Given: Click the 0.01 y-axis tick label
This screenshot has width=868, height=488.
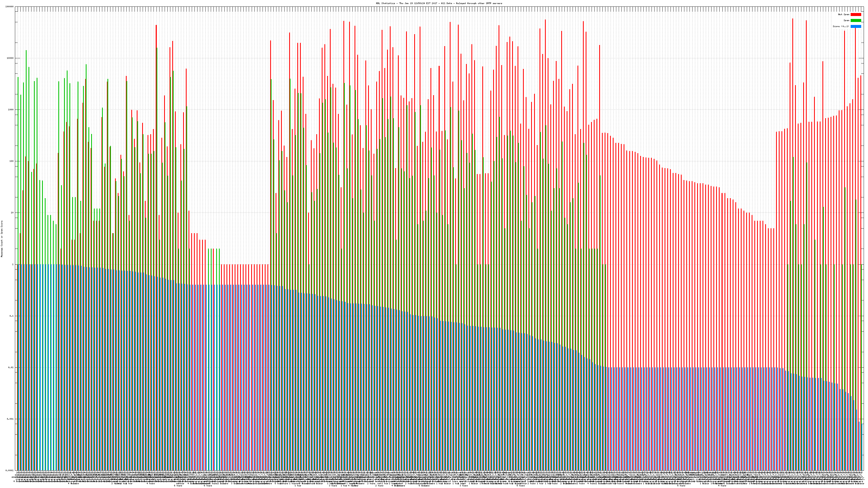Looking at the screenshot, I should (x=11, y=367).
